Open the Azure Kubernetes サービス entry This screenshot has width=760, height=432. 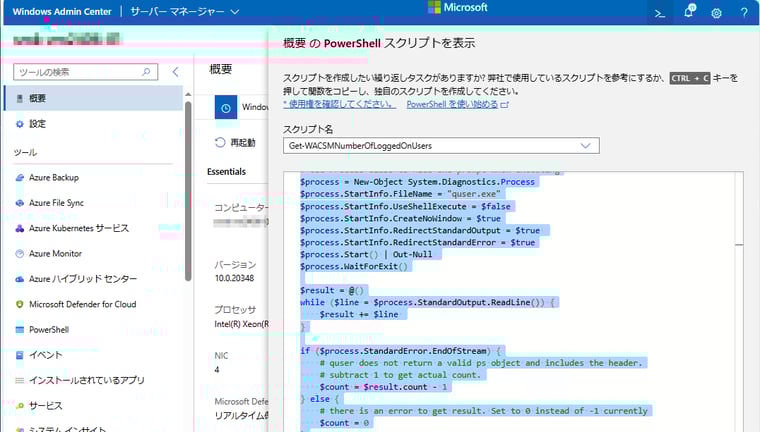pos(79,228)
